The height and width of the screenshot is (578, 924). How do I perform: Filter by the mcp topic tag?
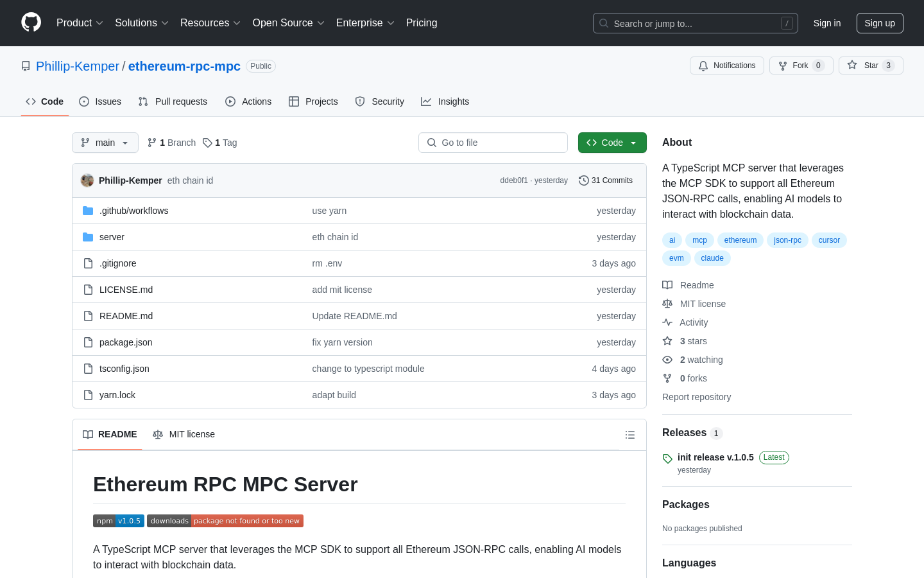(x=699, y=240)
